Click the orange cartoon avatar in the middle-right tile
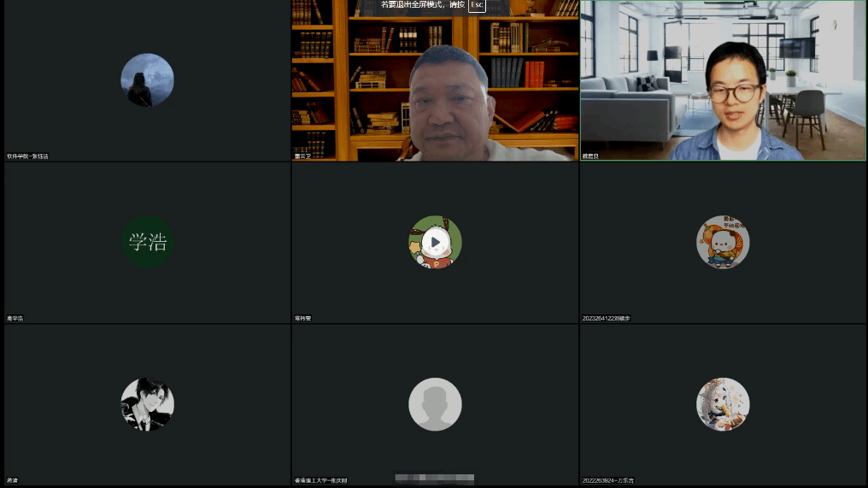This screenshot has height=488, width=868. click(x=723, y=242)
